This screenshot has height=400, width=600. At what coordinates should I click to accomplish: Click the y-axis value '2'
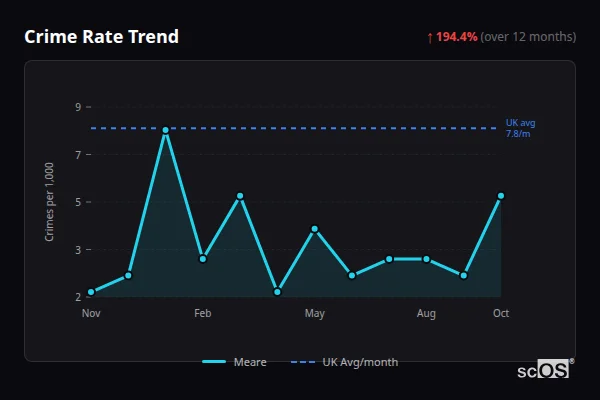pyautogui.click(x=78, y=297)
